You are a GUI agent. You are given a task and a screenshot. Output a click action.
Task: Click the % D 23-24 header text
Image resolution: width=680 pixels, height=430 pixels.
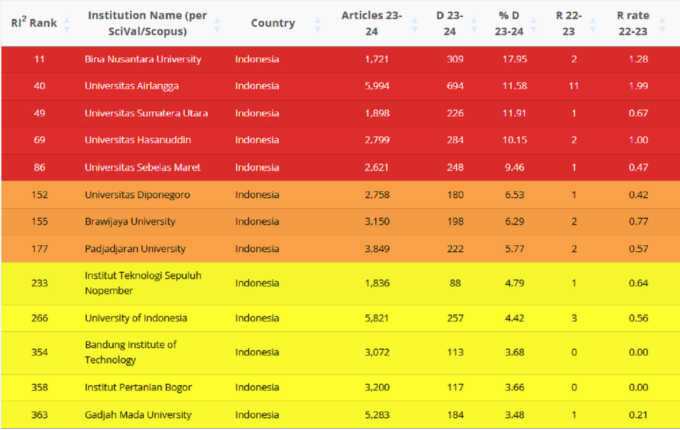509,23
